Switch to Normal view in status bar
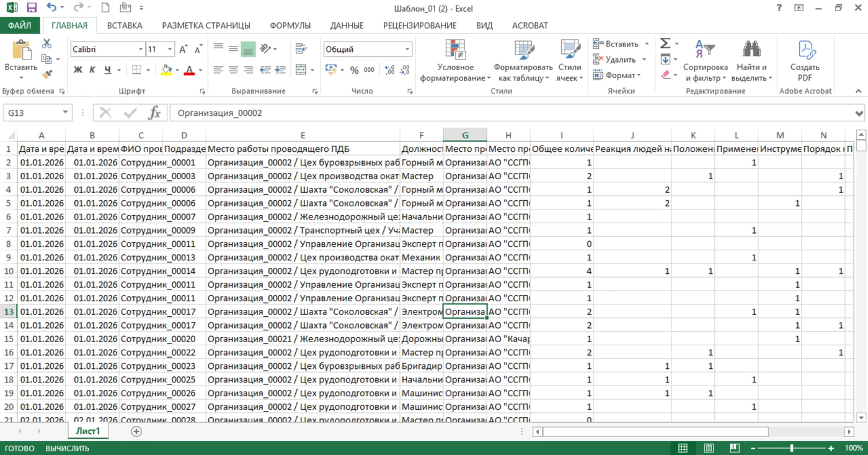 (683, 448)
